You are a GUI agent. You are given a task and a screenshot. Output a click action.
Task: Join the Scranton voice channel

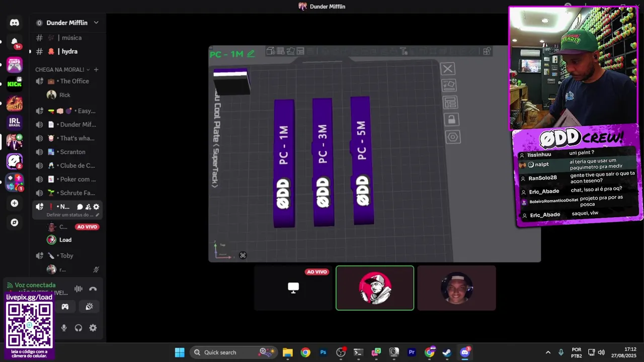point(67,152)
